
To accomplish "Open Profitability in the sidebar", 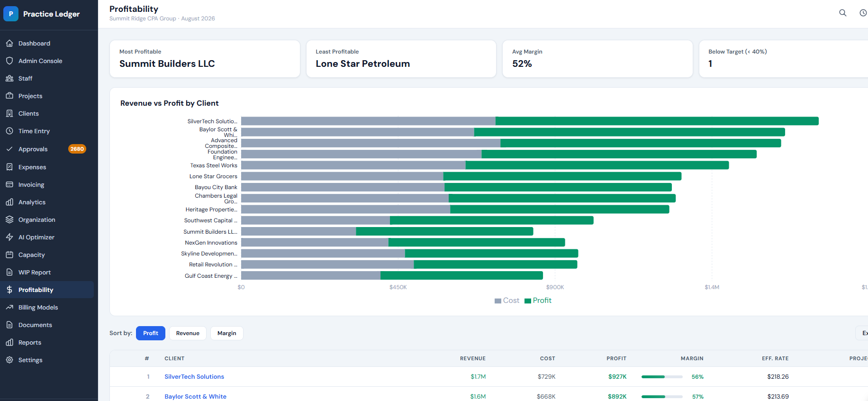I will [x=47, y=290].
